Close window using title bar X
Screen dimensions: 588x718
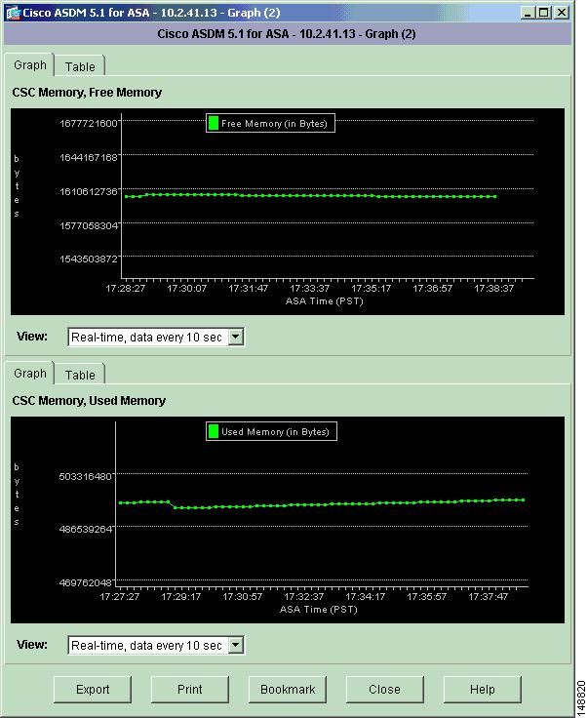[x=561, y=13]
